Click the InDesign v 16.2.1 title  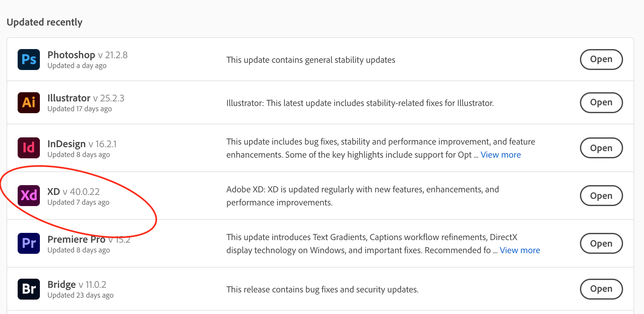click(82, 144)
